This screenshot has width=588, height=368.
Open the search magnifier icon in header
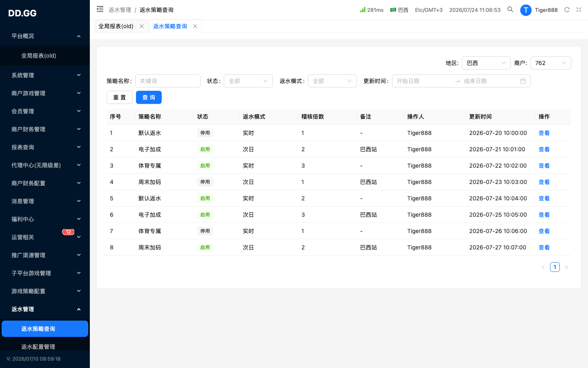point(510,9)
